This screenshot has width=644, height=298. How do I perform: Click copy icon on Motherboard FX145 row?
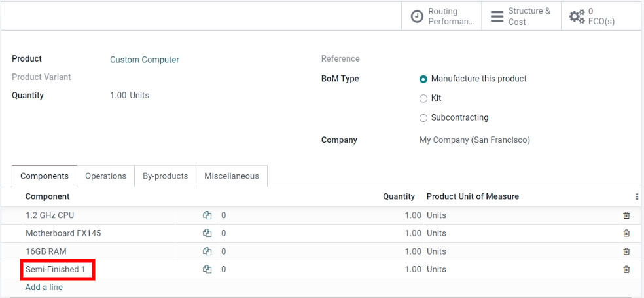(x=207, y=233)
